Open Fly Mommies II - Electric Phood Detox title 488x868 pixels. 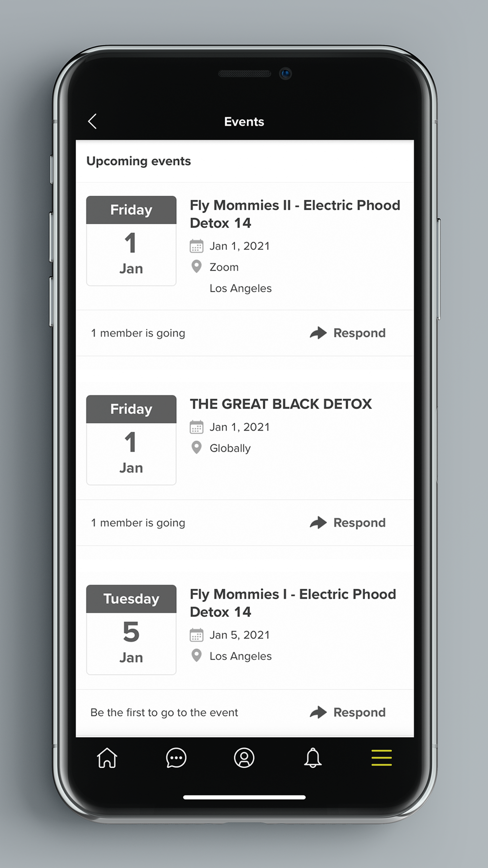coord(294,214)
